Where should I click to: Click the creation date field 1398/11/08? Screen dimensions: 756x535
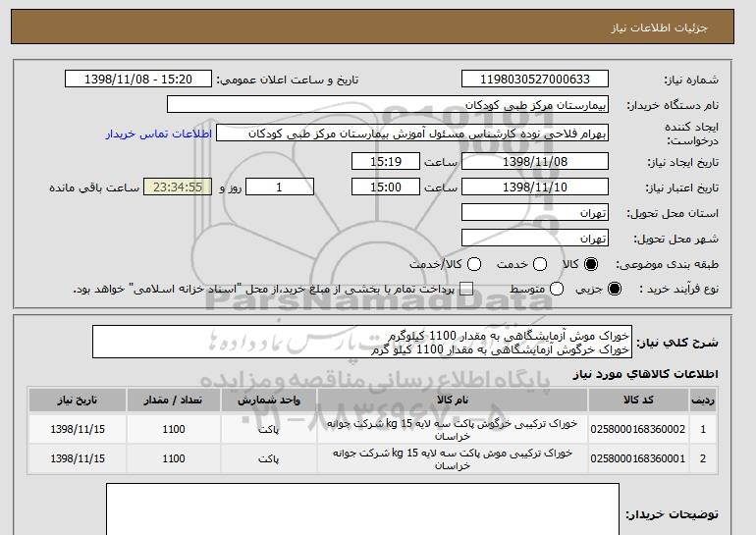click(x=535, y=161)
